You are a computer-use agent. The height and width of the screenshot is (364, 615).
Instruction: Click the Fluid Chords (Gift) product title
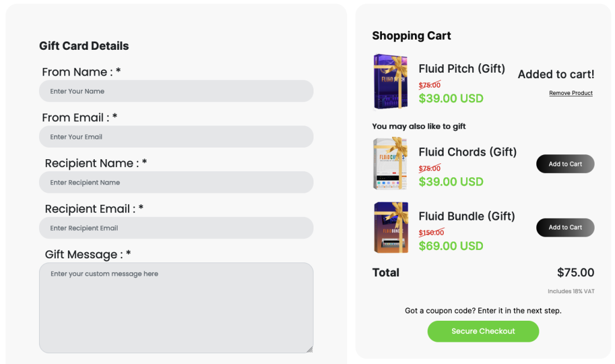pos(467,152)
